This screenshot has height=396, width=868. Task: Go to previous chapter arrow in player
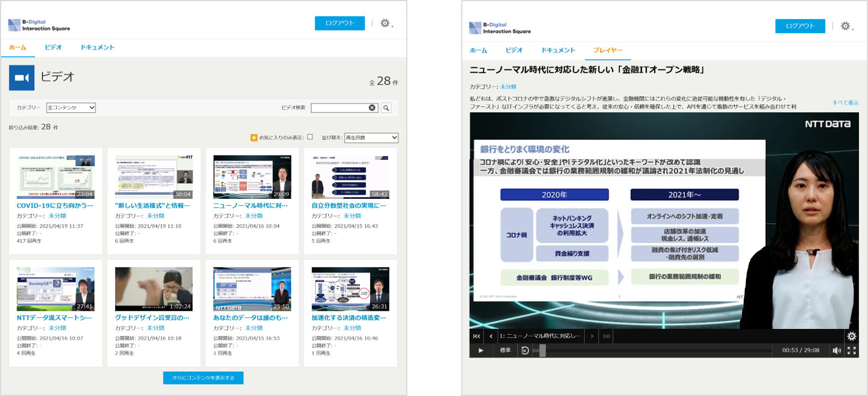[491, 336]
